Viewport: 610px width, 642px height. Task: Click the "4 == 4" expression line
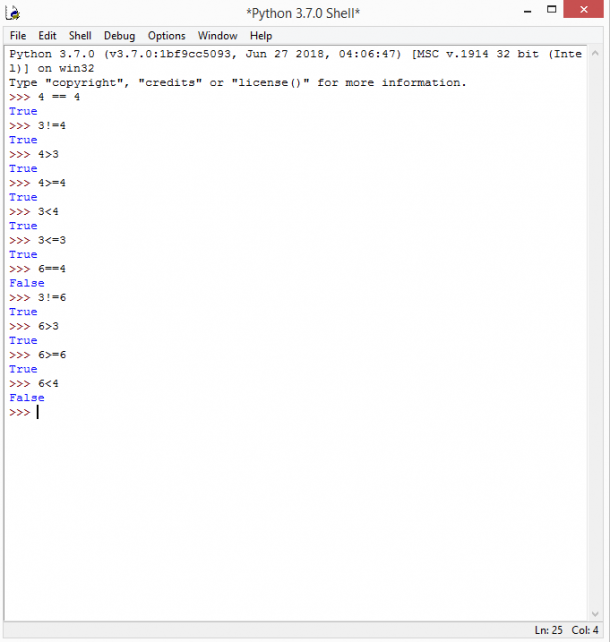coord(59,97)
